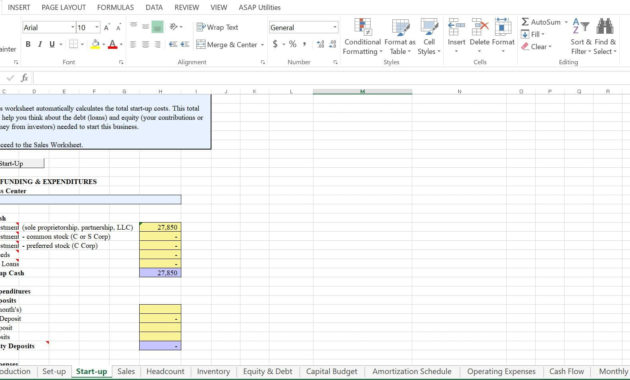The width and height of the screenshot is (630, 380).
Task: Click the Start-Up worksheet button
Action: click(21, 163)
